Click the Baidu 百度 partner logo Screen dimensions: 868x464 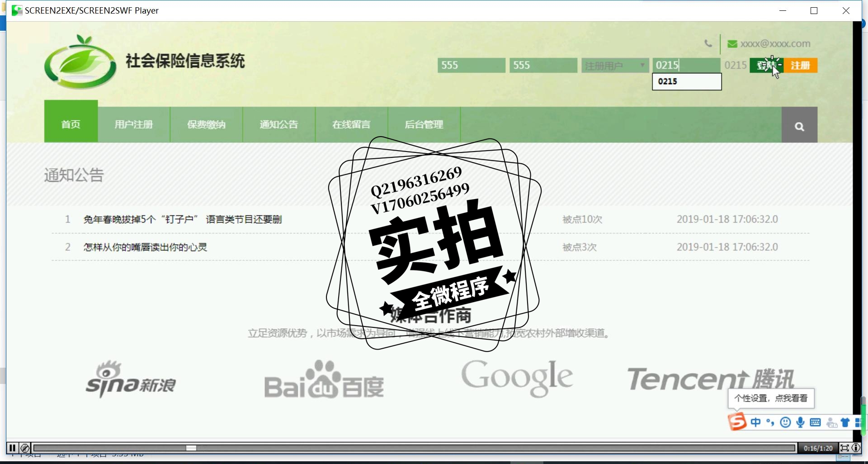click(324, 379)
